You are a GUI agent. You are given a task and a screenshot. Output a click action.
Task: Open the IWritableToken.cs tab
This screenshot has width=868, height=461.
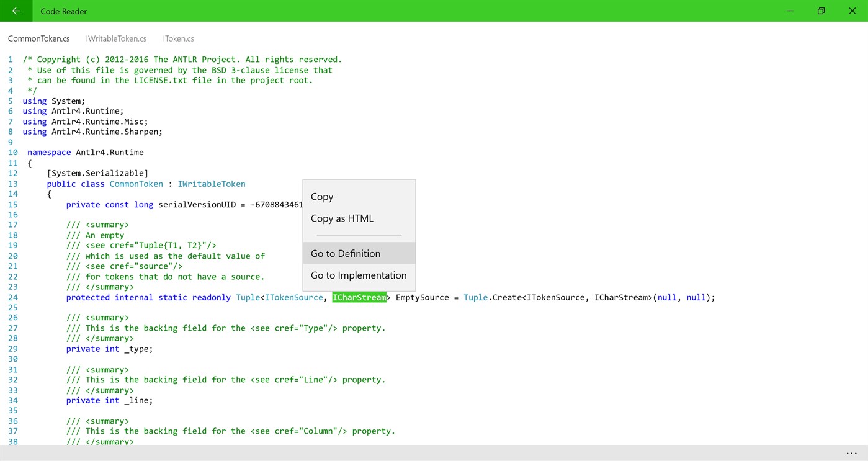(116, 38)
